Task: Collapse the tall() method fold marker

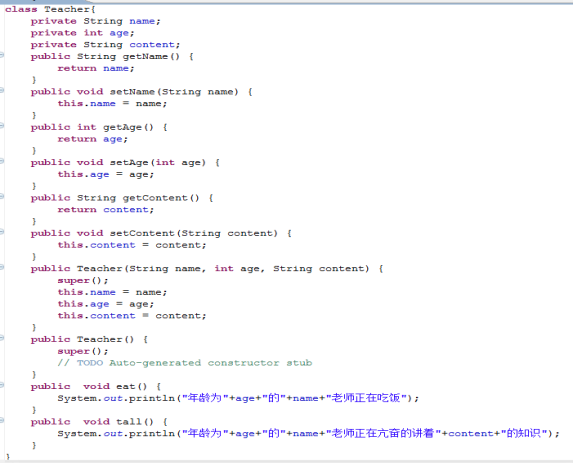Action: pos(1,421)
